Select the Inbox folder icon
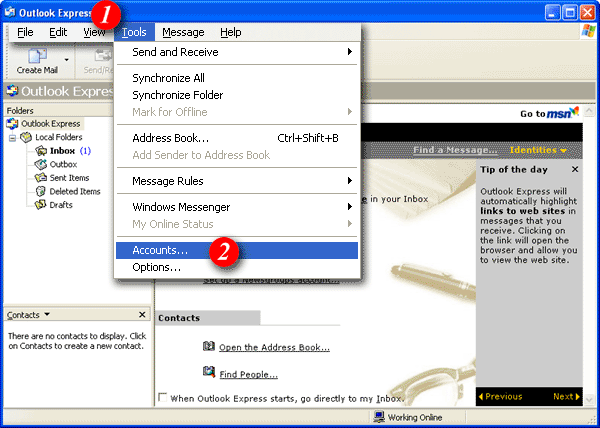The height and width of the screenshot is (428, 600). [41, 151]
